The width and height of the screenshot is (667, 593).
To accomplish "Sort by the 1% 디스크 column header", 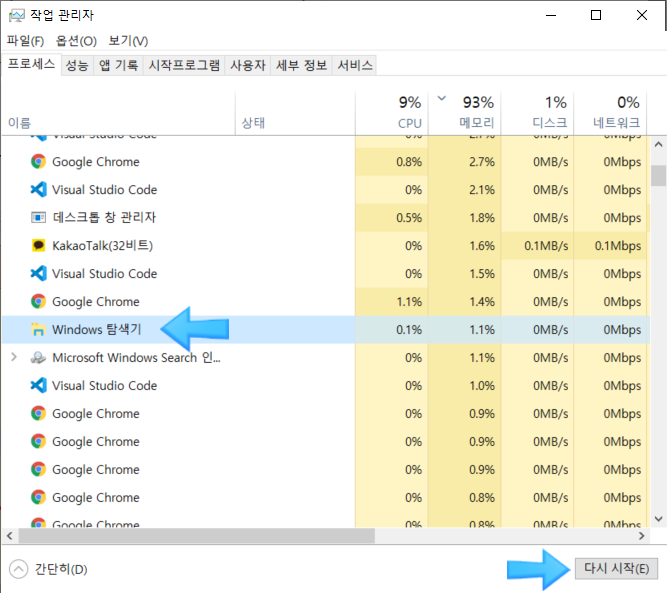I will 537,114.
